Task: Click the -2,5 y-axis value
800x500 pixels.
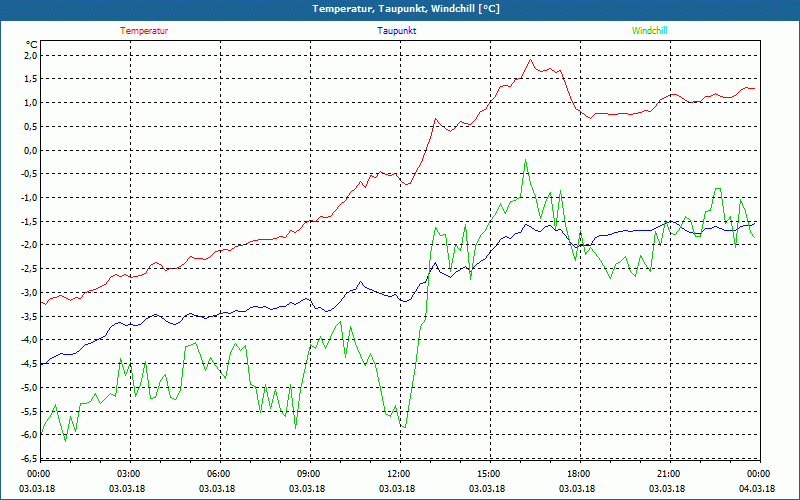Action: [x=30, y=268]
